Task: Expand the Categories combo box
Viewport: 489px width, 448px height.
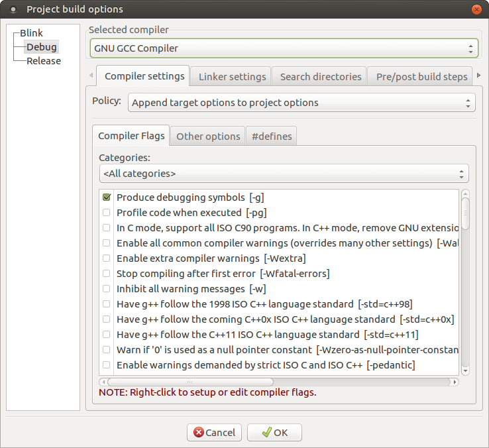Action: click(x=284, y=174)
